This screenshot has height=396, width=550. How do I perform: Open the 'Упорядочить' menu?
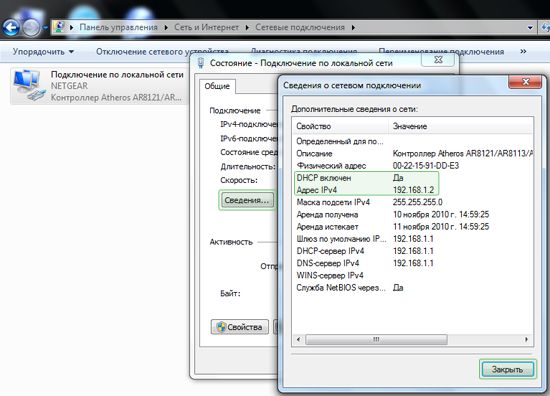click(x=43, y=52)
